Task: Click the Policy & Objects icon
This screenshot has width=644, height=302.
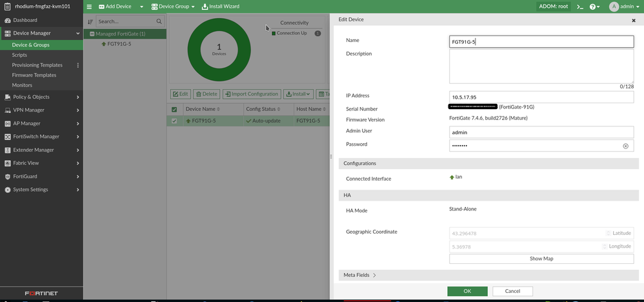Action: 7,97
